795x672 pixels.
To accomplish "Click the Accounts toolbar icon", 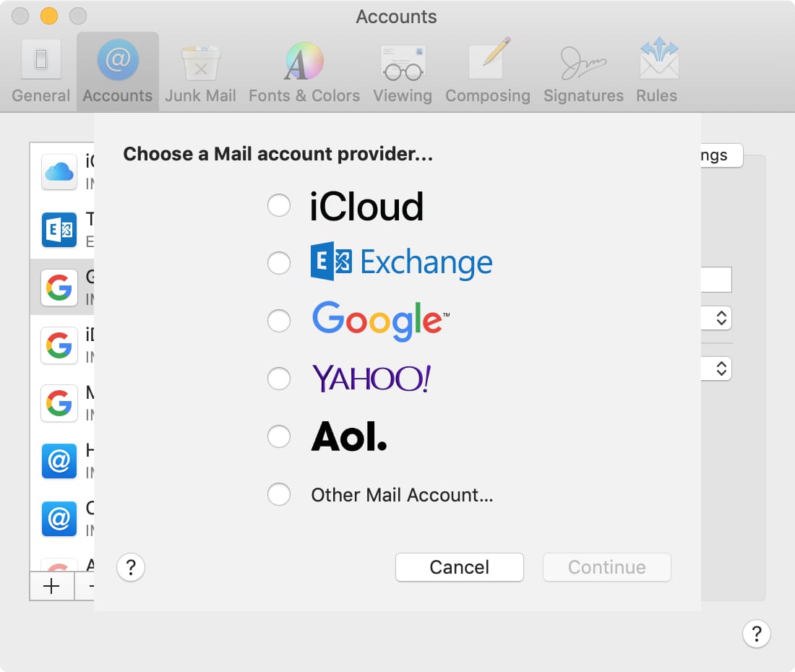I will [117, 69].
